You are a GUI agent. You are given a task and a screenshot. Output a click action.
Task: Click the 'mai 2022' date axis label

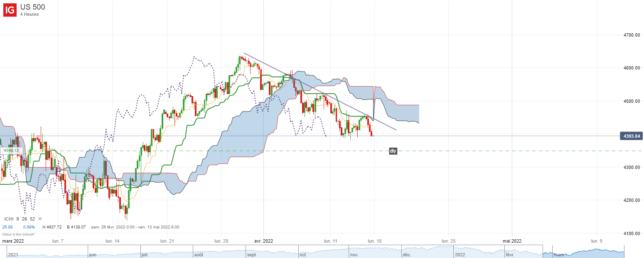tap(512, 241)
